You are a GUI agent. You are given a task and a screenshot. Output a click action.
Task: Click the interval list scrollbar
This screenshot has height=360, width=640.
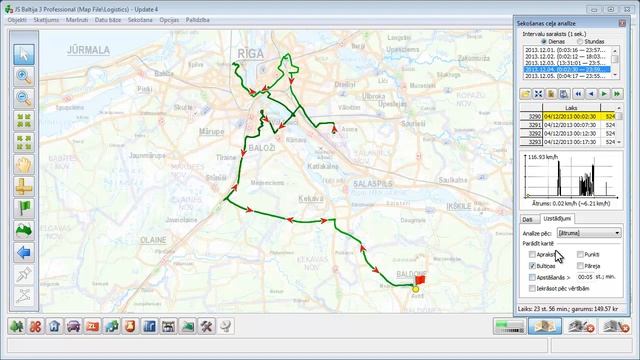[x=615, y=62]
